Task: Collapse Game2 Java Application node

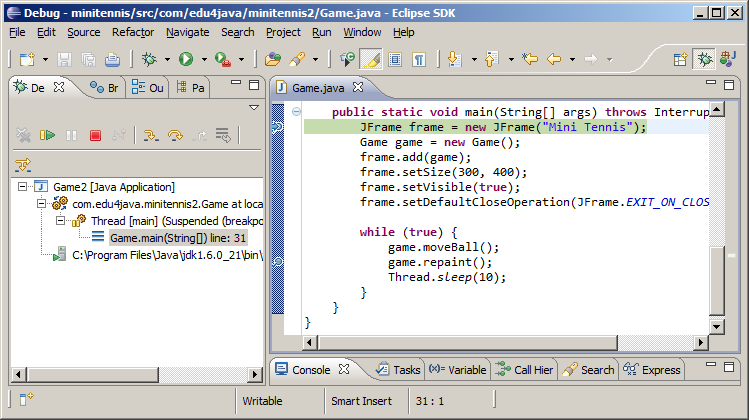Action: click(x=22, y=186)
